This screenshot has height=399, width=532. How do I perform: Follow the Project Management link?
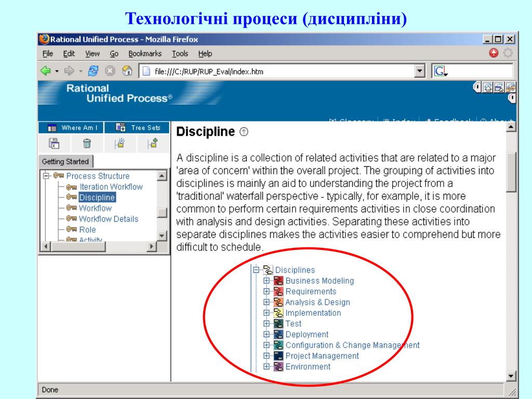pos(322,355)
